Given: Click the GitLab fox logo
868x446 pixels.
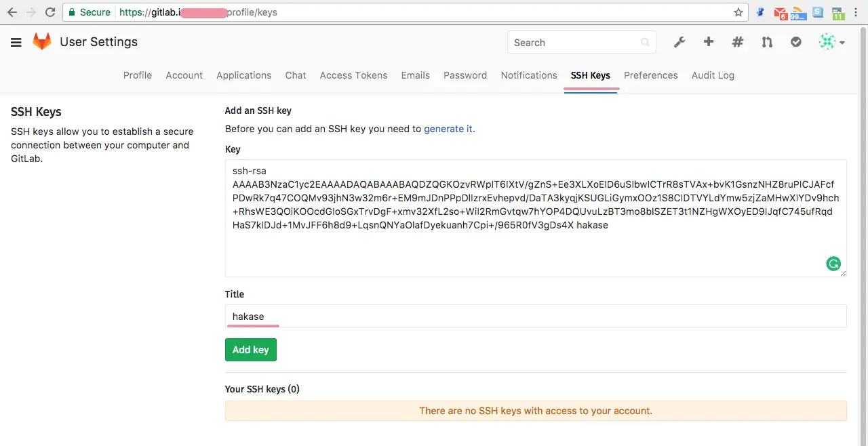Looking at the screenshot, I should pyautogui.click(x=42, y=42).
